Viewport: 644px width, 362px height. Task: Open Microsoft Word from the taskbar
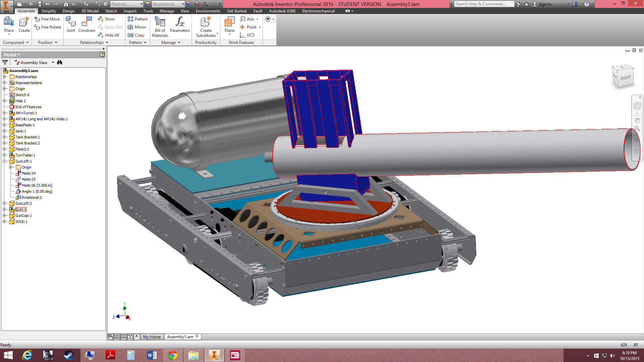pos(152,355)
